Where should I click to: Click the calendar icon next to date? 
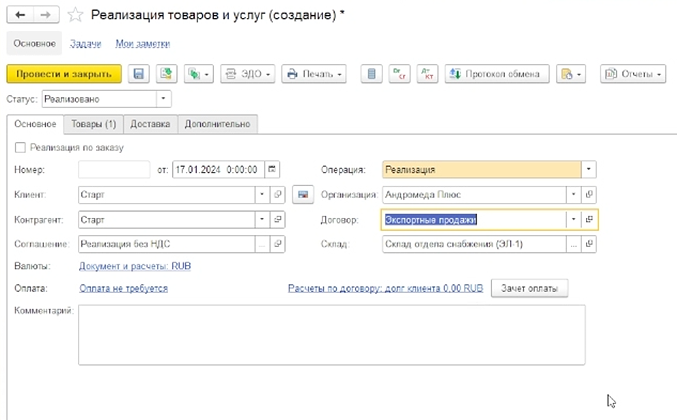tap(273, 169)
